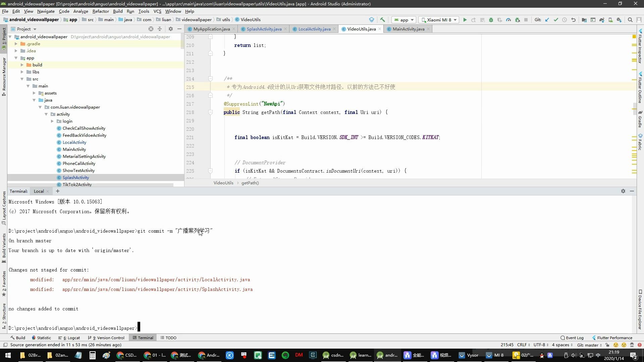This screenshot has height=362, width=644.
Task: Select the Local terminal session tab
Action: 39,191
